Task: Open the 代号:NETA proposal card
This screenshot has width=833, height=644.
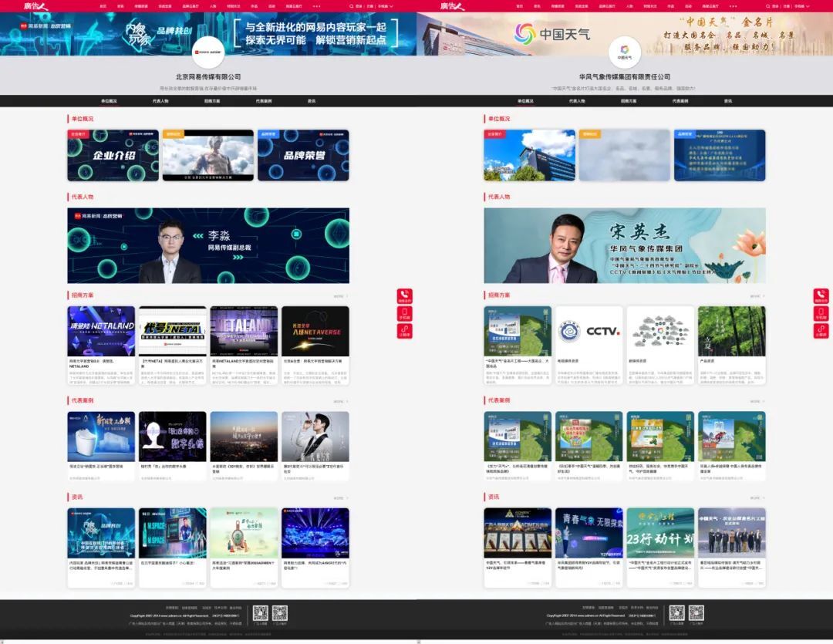Action: tap(173, 346)
